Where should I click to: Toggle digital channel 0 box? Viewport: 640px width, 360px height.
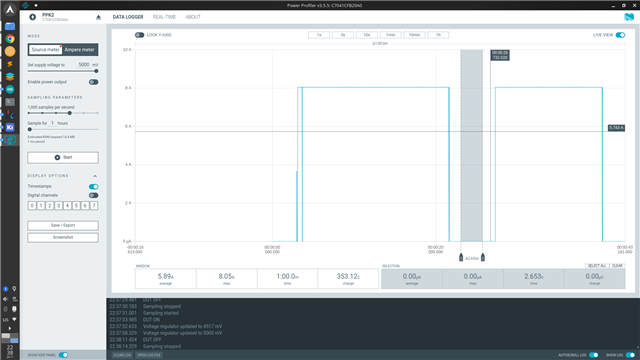(32, 206)
